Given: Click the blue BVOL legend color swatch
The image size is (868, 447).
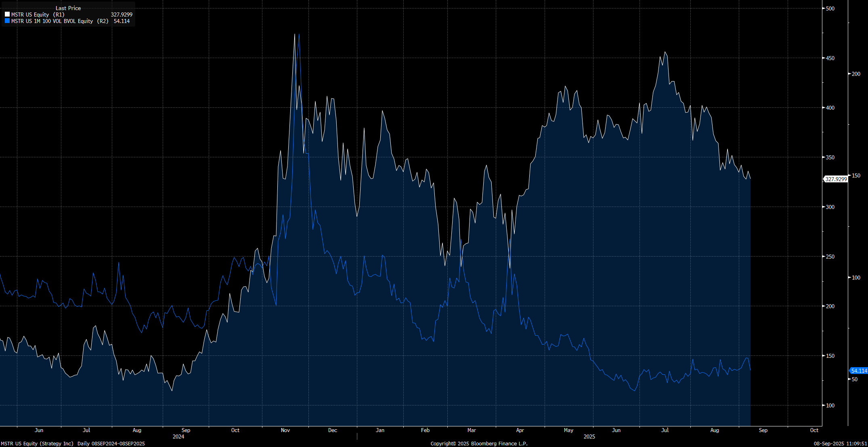Looking at the screenshot, I should tap(7, 21).
